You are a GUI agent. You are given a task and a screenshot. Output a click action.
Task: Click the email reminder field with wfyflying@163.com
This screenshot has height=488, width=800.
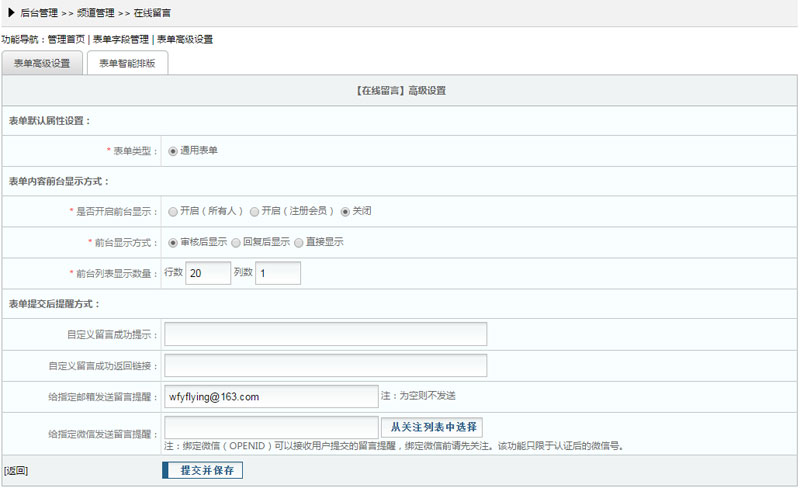coord(272,397)
